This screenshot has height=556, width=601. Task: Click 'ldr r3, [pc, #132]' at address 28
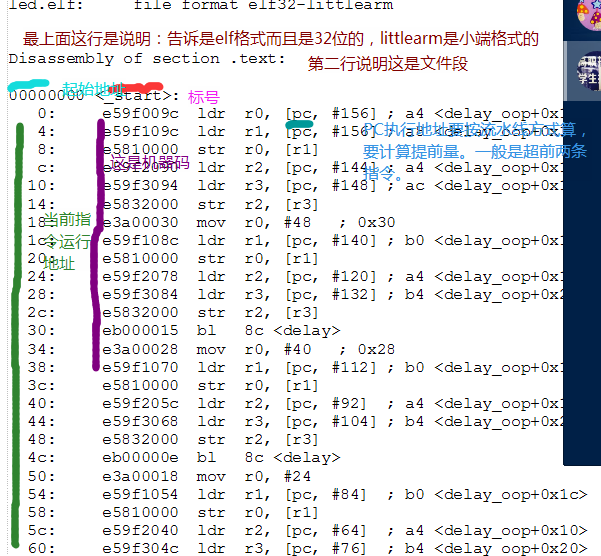[287, 295]
